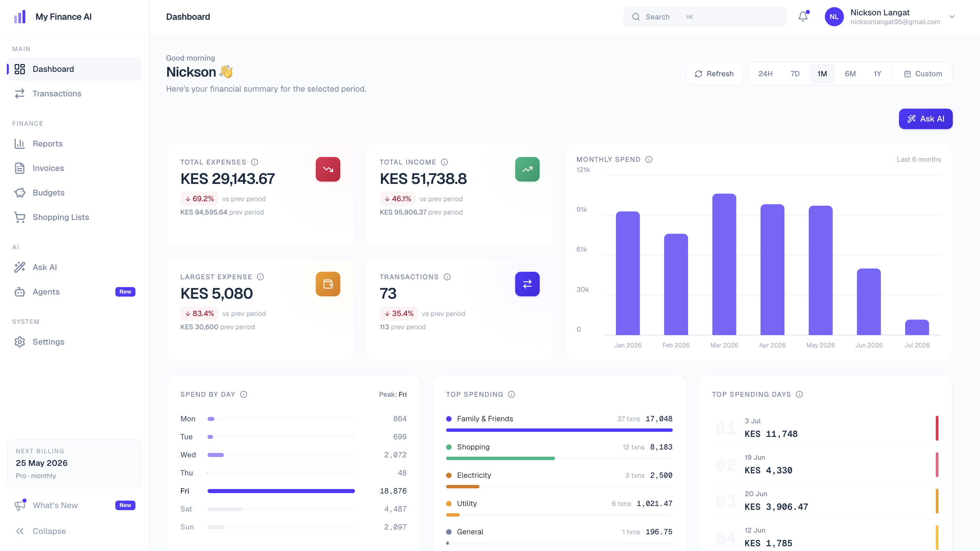The width and height of the screenshot is (980, 551).
Task: Click the Sat 4,487 spend value
Action: (x=395, y=509)
